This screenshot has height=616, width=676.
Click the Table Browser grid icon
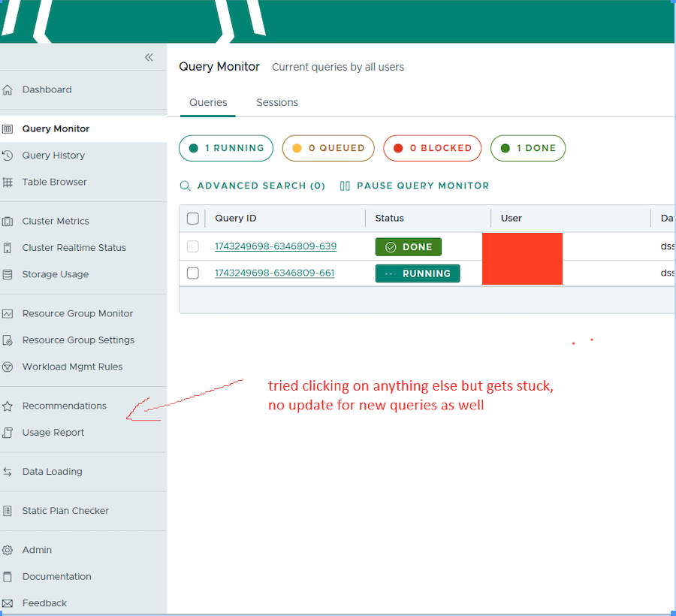[x=8, y=183]
